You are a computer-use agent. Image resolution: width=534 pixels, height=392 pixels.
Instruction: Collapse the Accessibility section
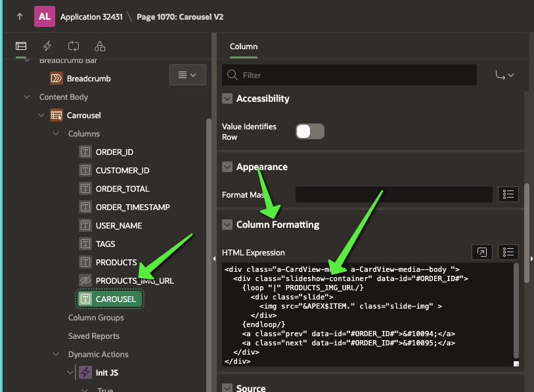[x=227, y=98]
